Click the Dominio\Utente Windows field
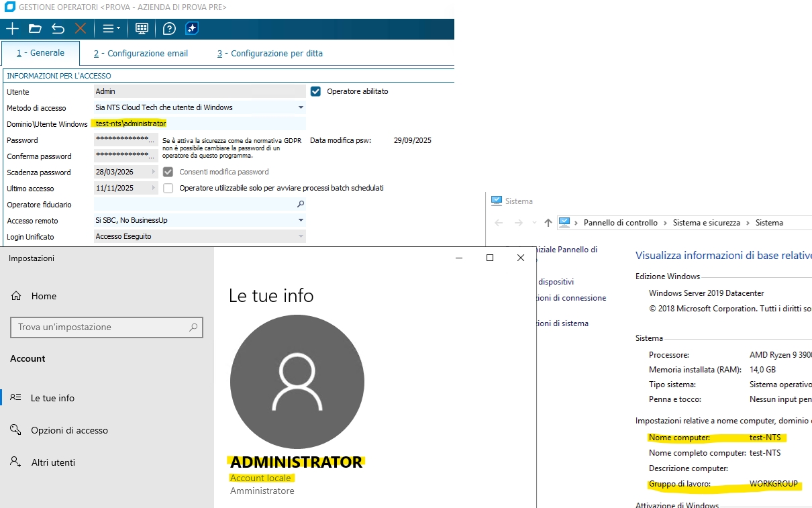The width and height of the screenshot is (812, 508). [x=200, y=123]
